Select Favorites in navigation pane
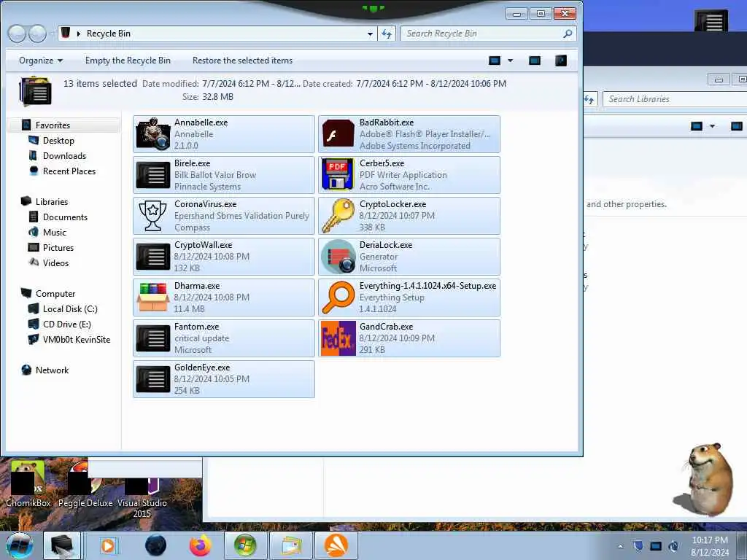Image resolution: width=747 pixels, height=560 pixels. click(x=53, y=125)
